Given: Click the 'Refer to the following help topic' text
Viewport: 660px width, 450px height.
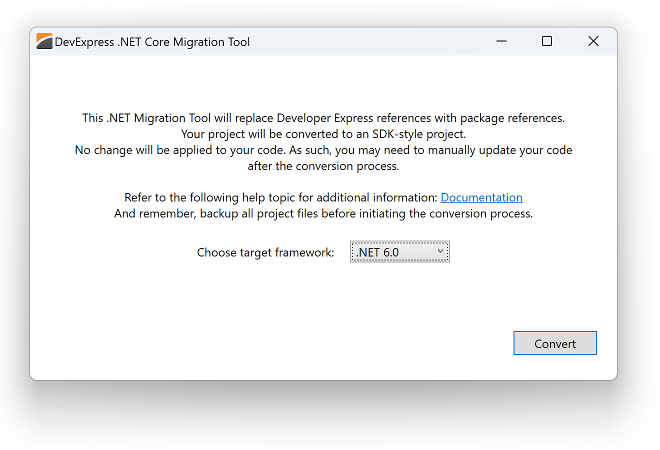Looking at the screenshot, I should (x=281, y=197).
